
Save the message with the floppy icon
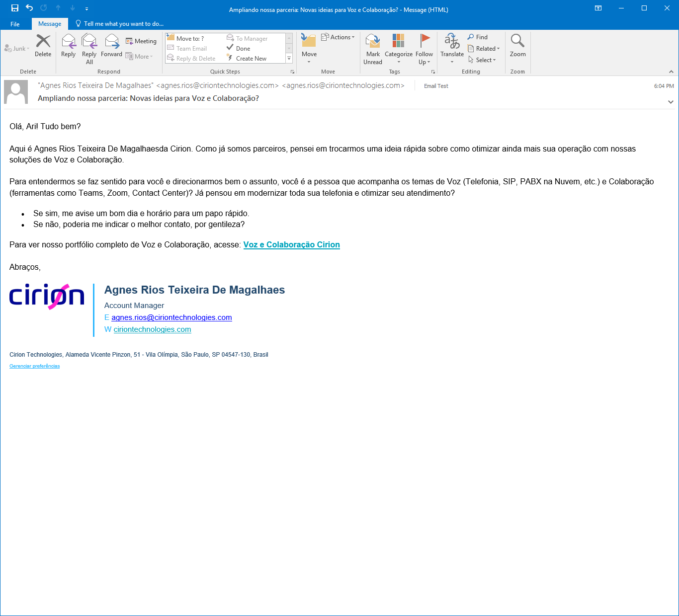tap(15, 8)
